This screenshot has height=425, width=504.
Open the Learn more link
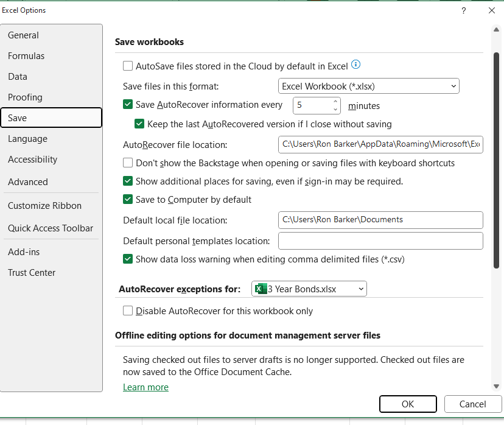(x=145, y=387)
